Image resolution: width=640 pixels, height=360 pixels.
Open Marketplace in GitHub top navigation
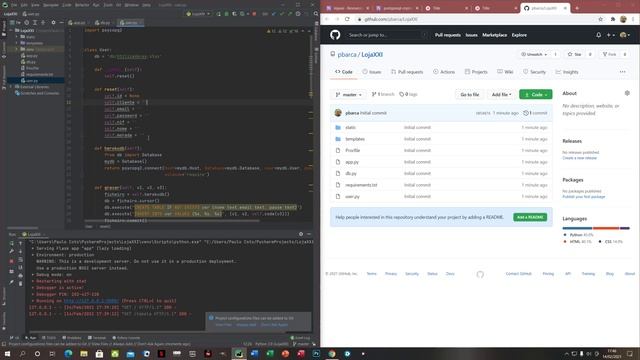[x=494, y=35]
